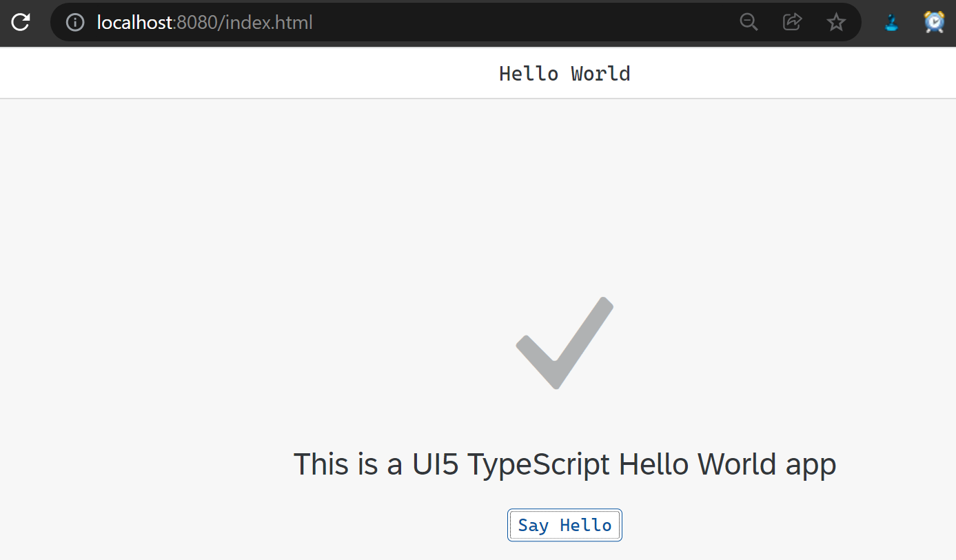This screenshot has height=560, width=956.
Task: Click the word localhost in the URL
Action: (134, 23)
